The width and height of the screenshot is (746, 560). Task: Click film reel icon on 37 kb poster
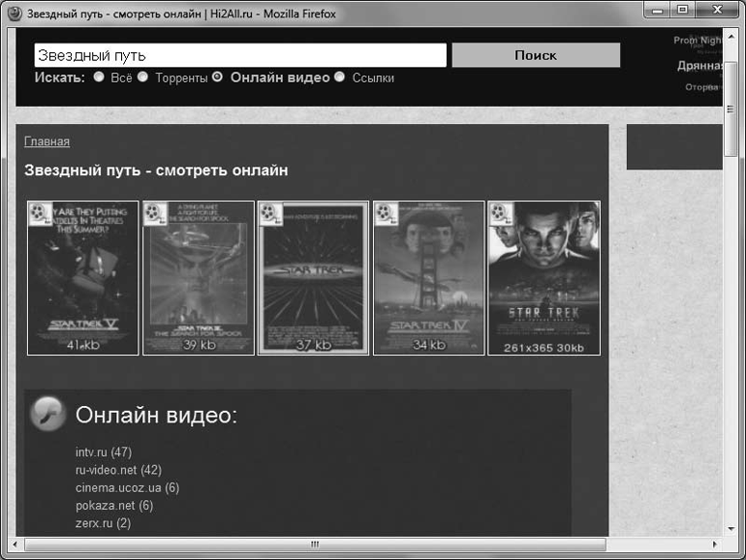coord(270,213)
